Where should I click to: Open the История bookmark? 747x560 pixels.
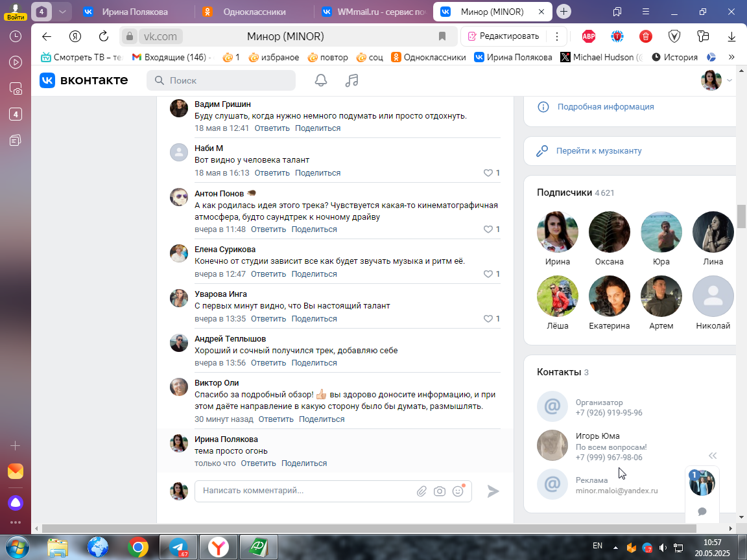tap(674, 57)
